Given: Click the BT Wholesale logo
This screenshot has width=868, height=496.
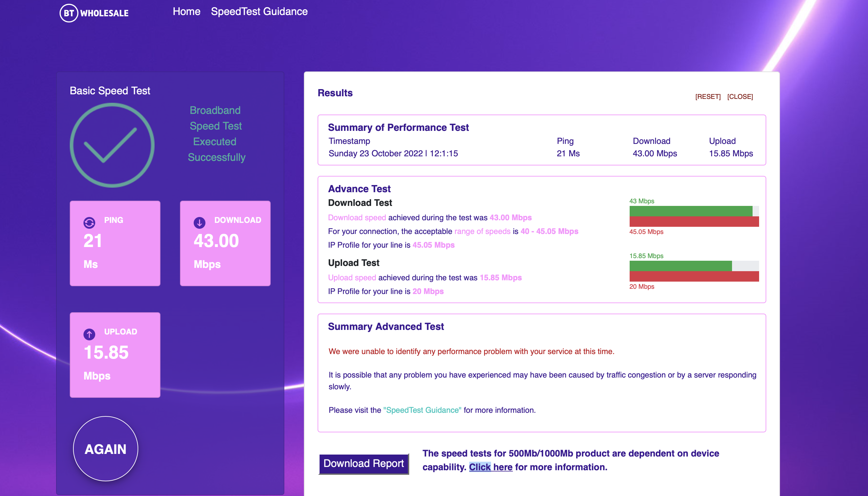Looking at the screenshot, I should point(94,13).
